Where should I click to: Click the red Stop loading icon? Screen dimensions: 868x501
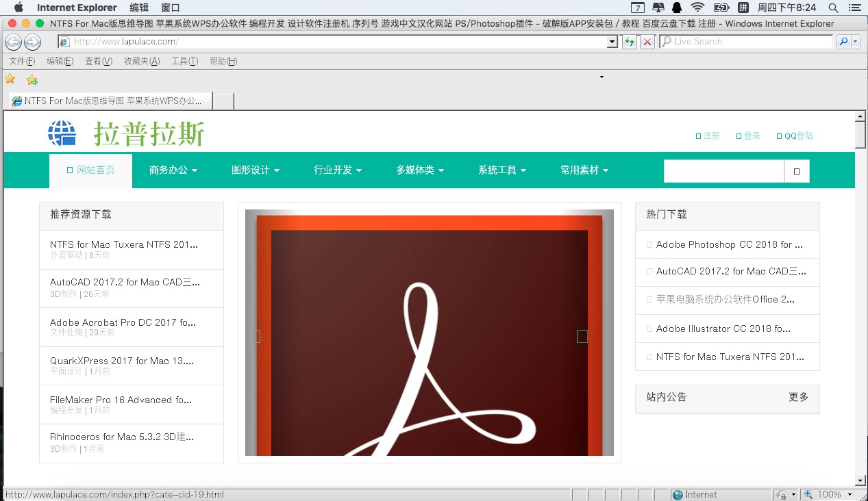click(x=647, y=42)
